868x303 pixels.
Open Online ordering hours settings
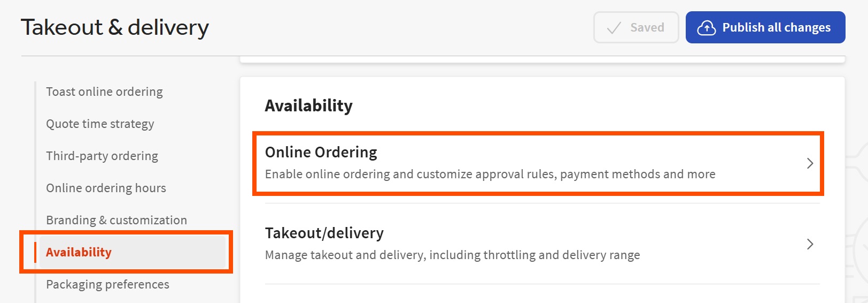point(106,188)
